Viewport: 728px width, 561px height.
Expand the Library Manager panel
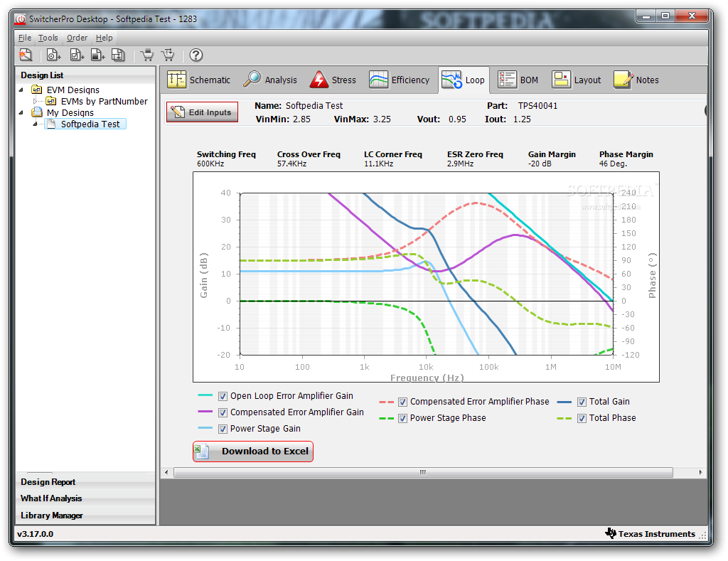(85, 515)
